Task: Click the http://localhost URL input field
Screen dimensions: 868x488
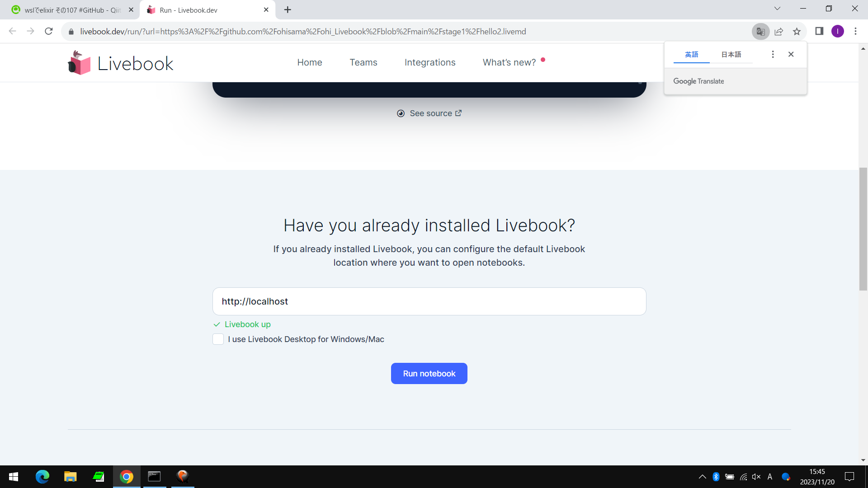Action: coord(429,301)
